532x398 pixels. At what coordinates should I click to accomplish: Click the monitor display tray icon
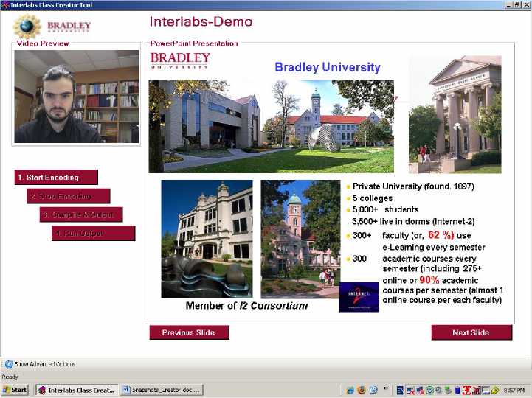(486, 391)
